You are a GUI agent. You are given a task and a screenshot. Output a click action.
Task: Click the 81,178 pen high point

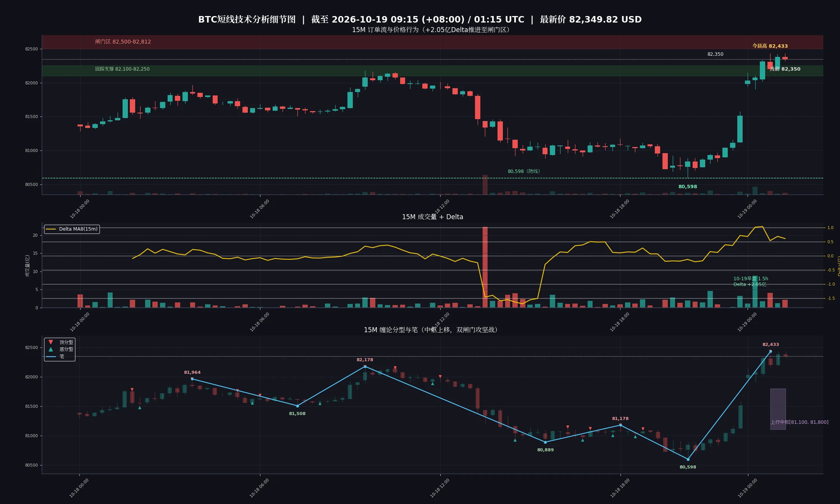coord(620,425)
